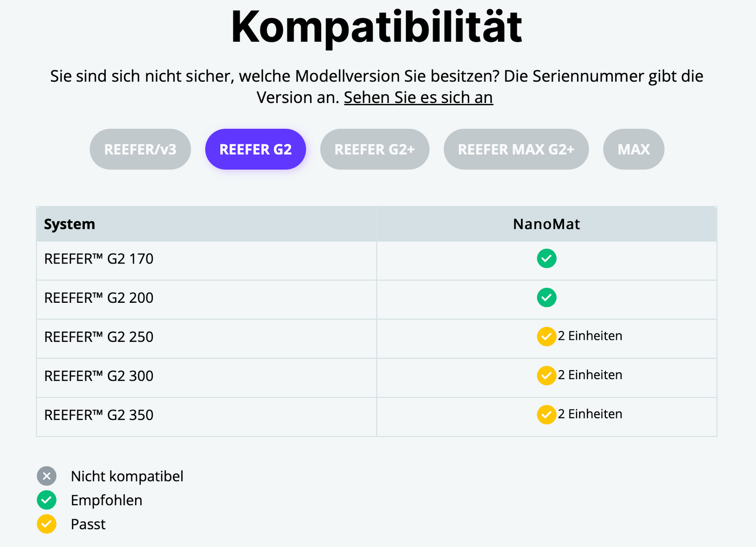
Task: Click the Kompatibilität heading
Action: pyautogui.click(x=377, y=26)
